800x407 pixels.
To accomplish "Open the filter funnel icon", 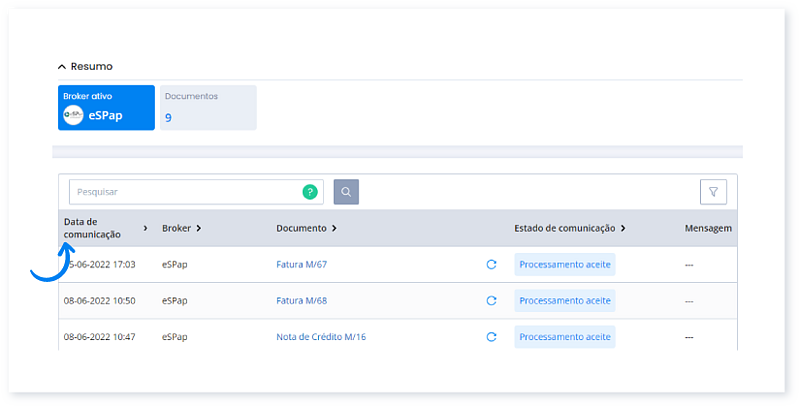I will tap(713, 192).
